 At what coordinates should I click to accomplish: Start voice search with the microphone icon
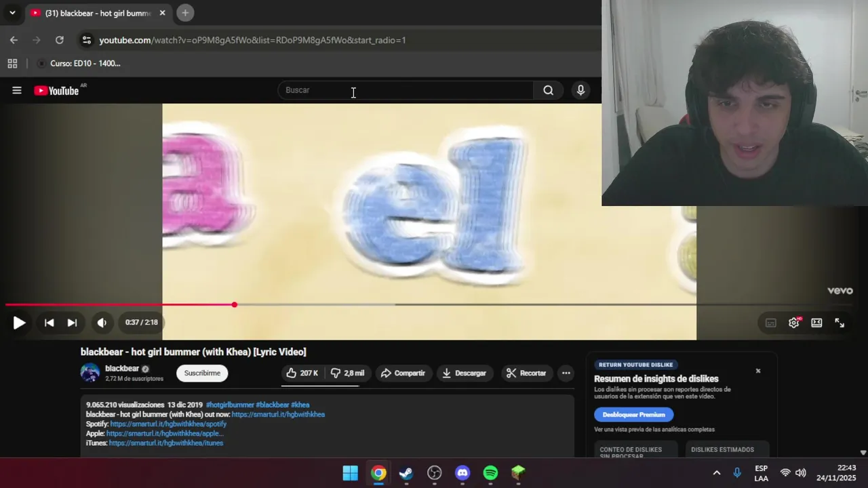click(580, 90)
